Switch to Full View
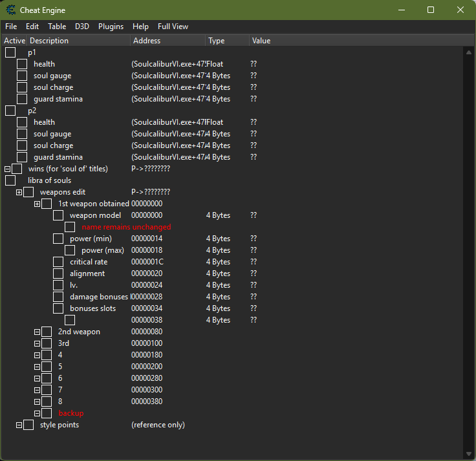The width and height of the screenshot is (476, 461). [173, 27]
